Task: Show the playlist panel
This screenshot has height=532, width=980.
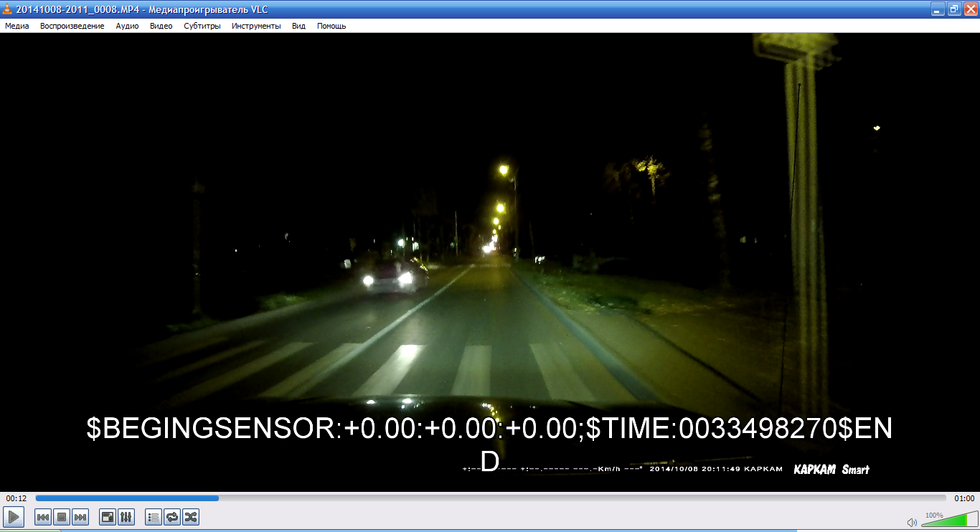Action: pos(154,517)
